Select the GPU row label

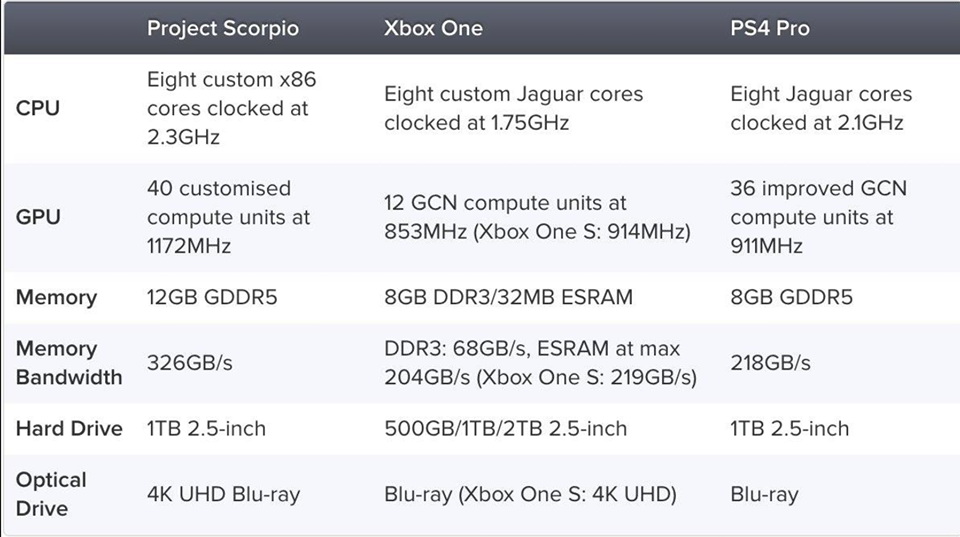[x=38, y=217]
